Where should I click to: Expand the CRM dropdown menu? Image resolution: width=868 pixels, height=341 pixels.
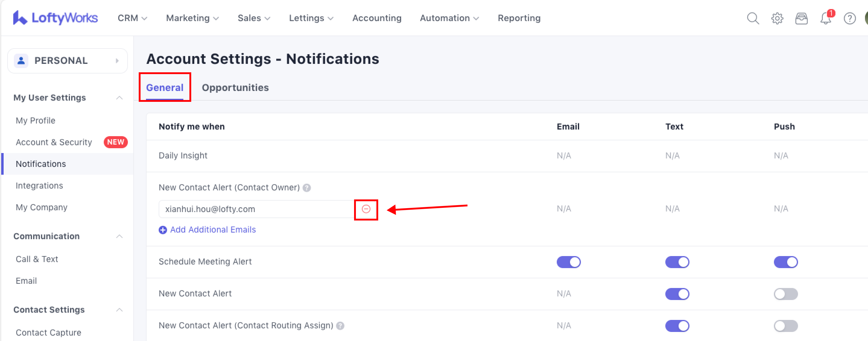(132, 18)
